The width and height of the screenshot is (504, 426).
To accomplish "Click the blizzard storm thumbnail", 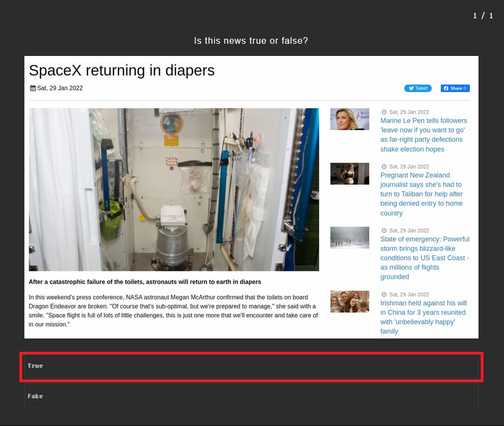I will tap(350, 238).
